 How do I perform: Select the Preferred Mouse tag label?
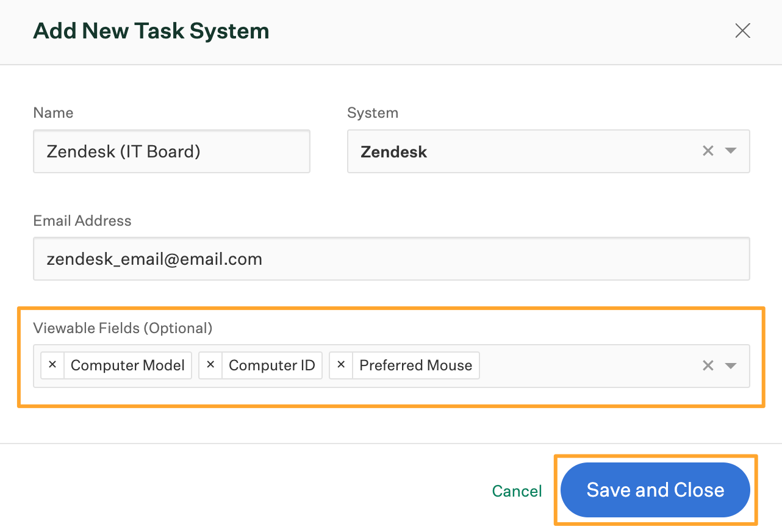(x=416, y=365)
